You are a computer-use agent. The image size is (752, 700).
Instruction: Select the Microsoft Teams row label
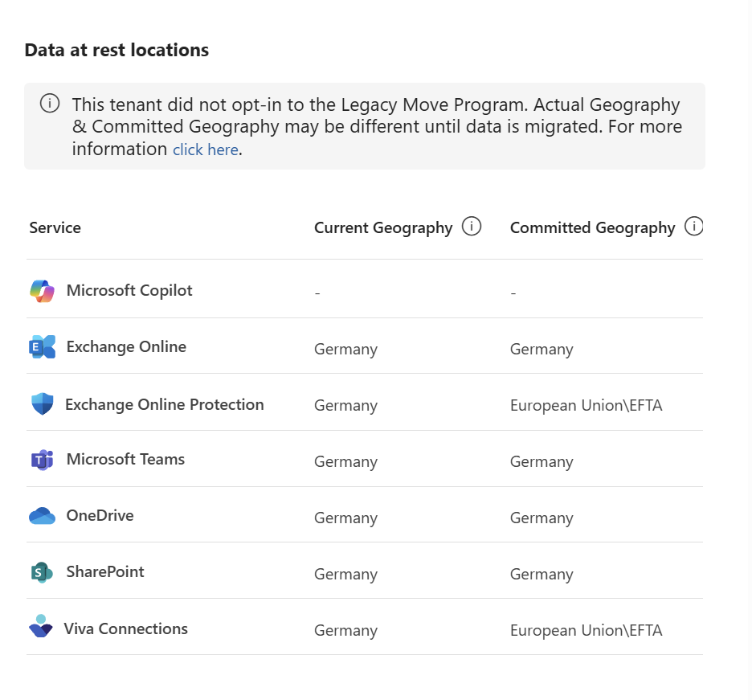point(125,459)
